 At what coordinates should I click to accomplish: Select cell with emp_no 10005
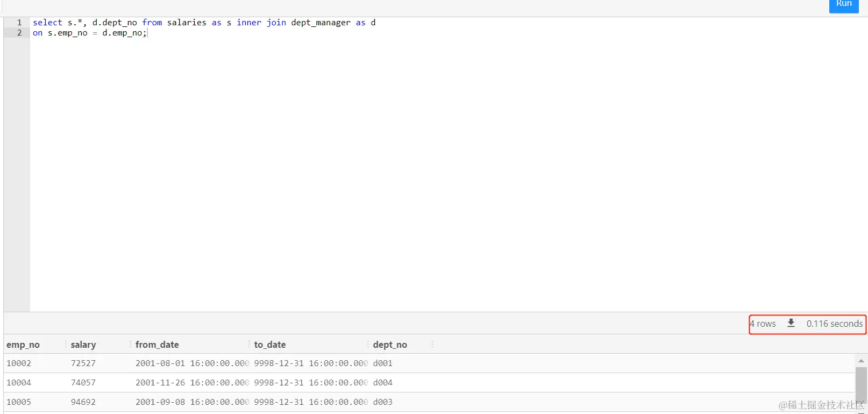tap(19, 402)
